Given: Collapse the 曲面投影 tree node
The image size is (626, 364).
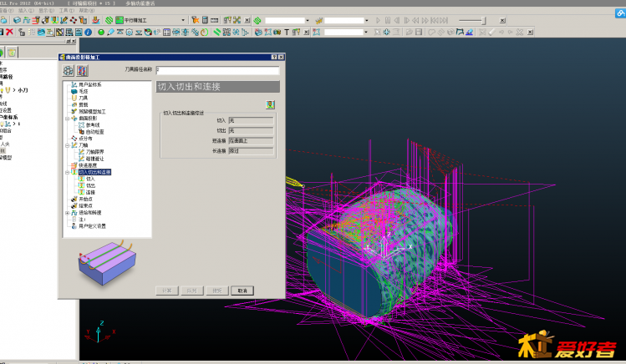Looking at the screenshot, I should point(67,119).
